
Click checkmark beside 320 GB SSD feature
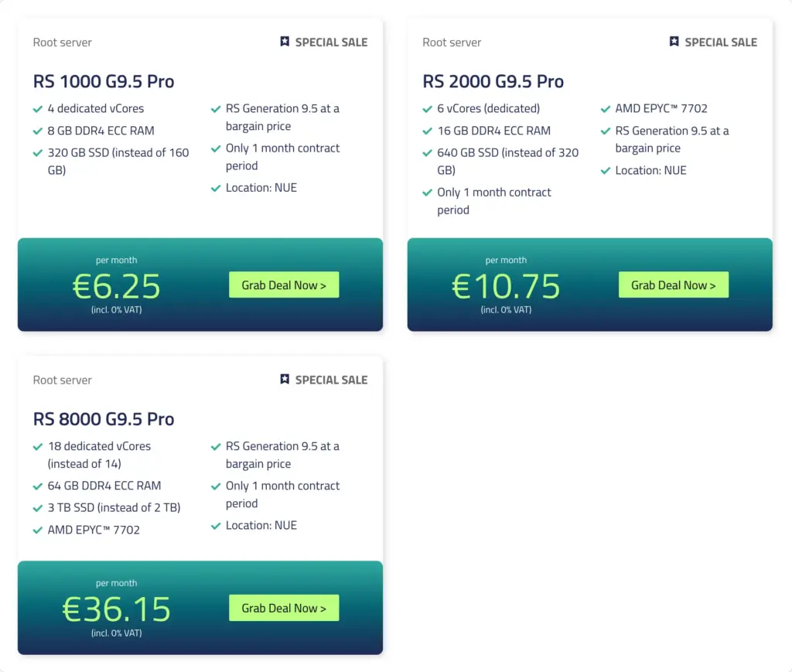tap(37, 153)
